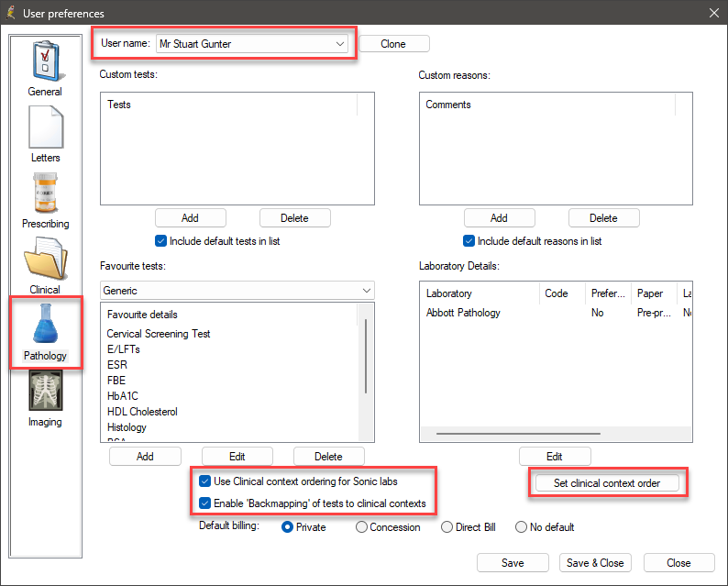The width and height of the screenshot is (728, 586).
Task: Select the Prescribing pill bottle icon
Action: [45, 194]
